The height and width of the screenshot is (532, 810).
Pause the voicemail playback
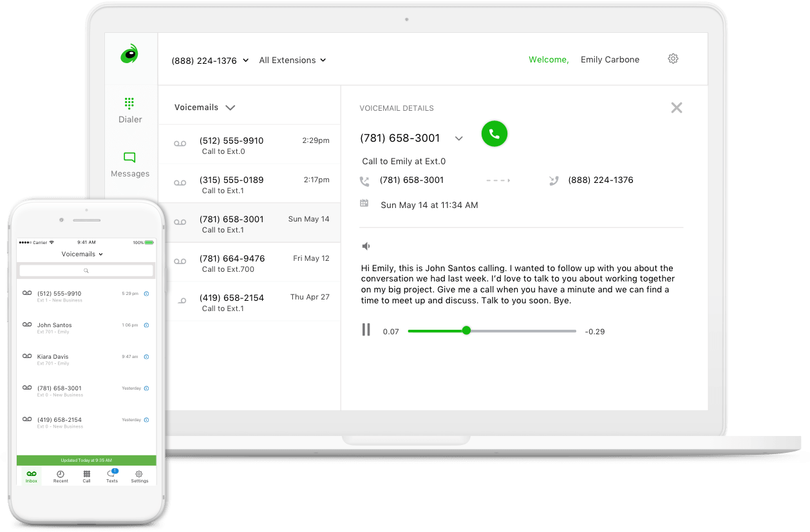coord(366,330)
